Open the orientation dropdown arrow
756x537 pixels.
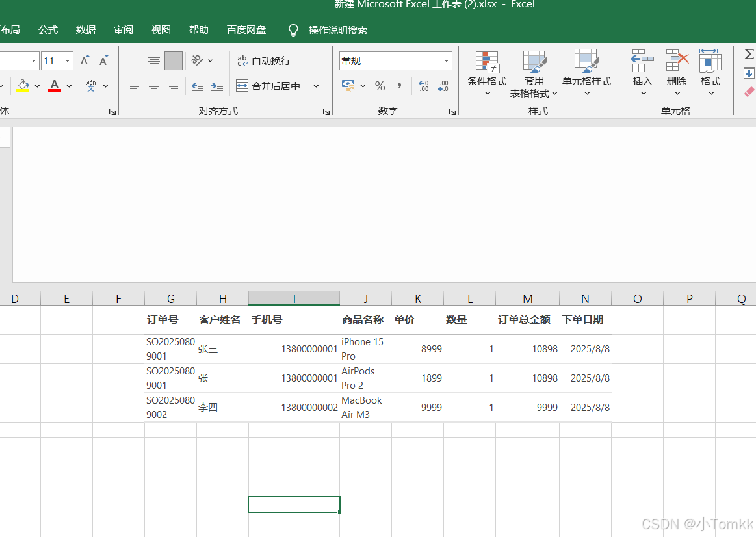click(210, 60)
